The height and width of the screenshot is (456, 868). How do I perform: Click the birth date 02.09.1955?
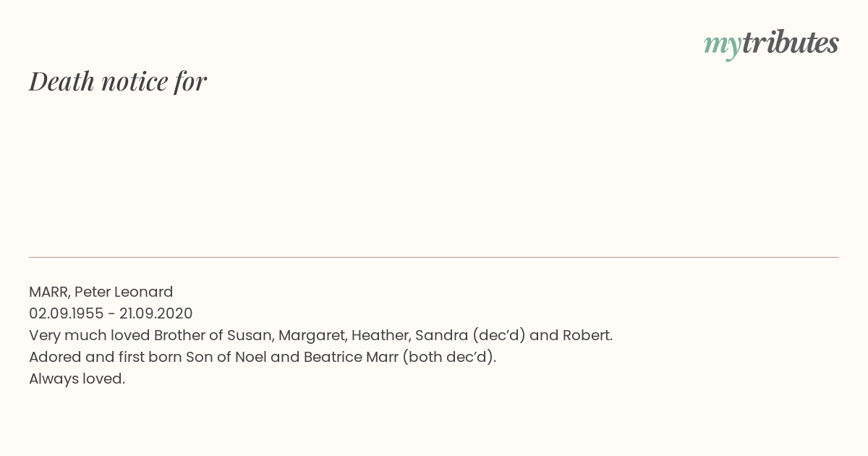67,313
